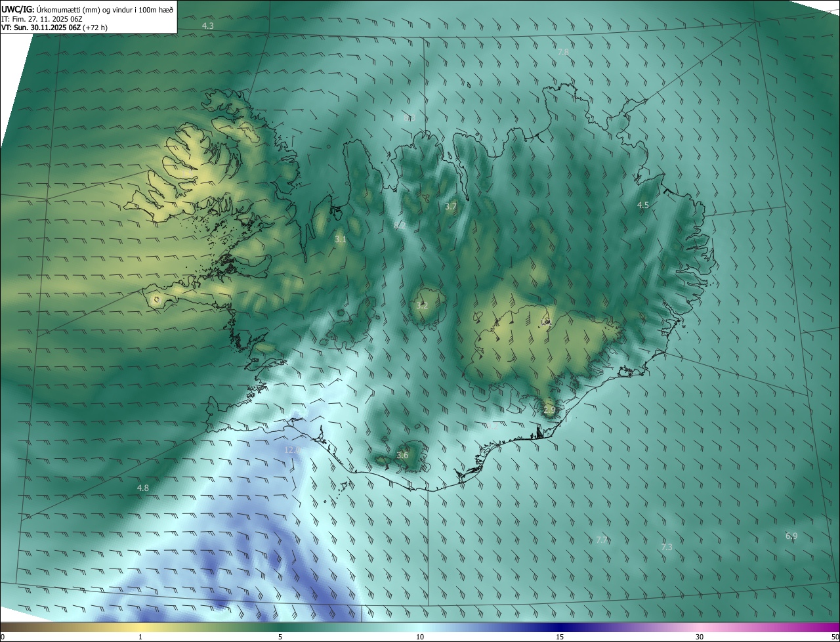840x642 pixels.
Task: Click the color scale tick label 5
Action: pyautogui.click(x=280, y=637)
